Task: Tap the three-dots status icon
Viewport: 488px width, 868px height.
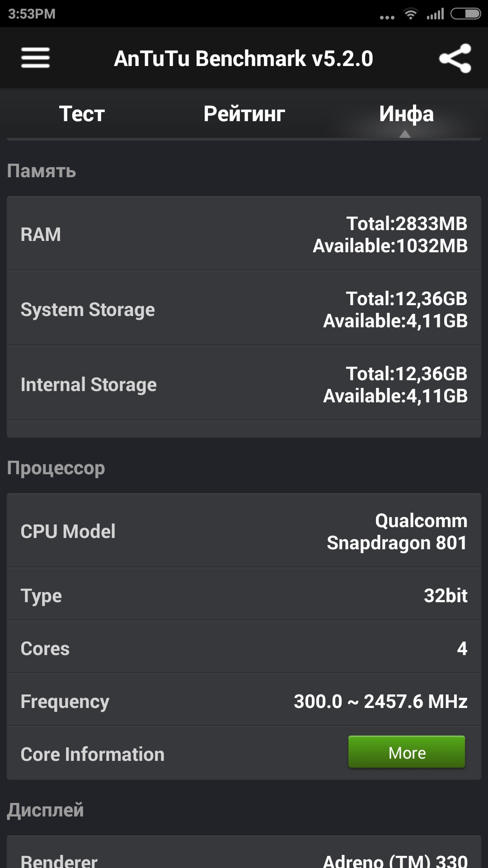Action: [387, 17]
